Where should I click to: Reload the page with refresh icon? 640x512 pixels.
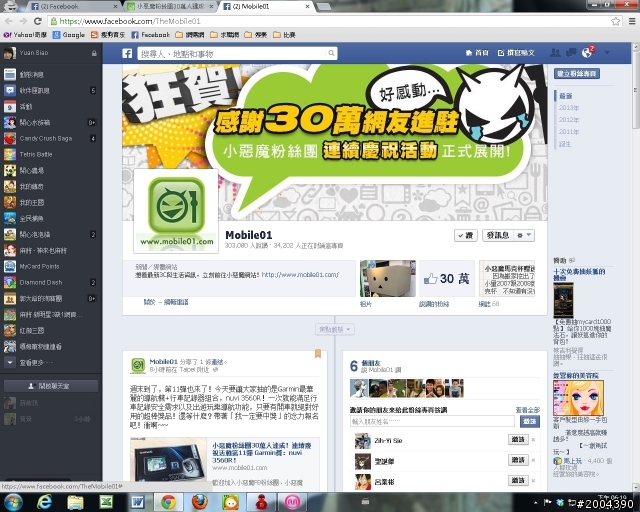[38, 21]
